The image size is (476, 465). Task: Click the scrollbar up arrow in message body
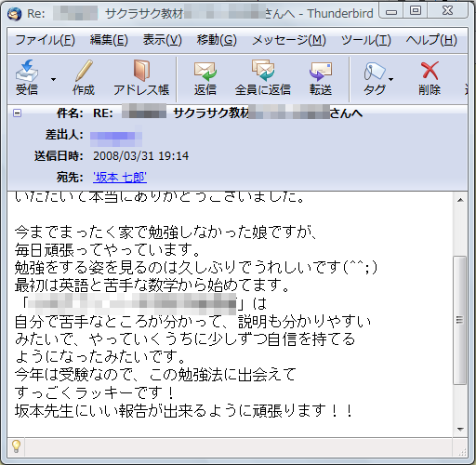(460, 200)
